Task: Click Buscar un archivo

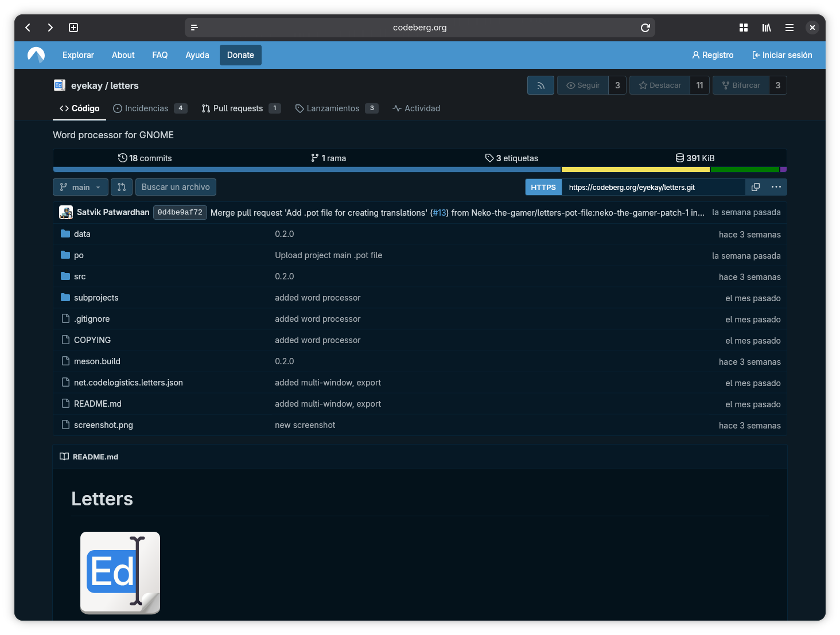Action: tap(176, 187)
